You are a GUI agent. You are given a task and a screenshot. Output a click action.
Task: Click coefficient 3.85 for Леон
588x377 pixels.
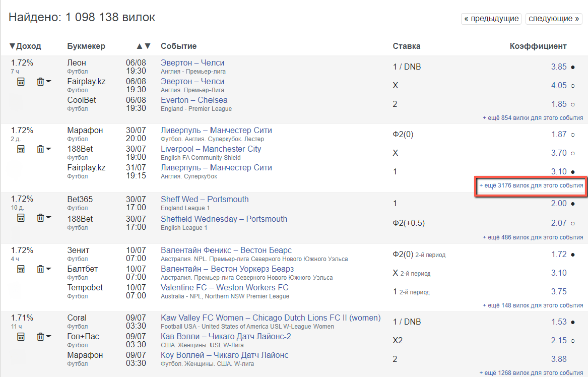559,67
